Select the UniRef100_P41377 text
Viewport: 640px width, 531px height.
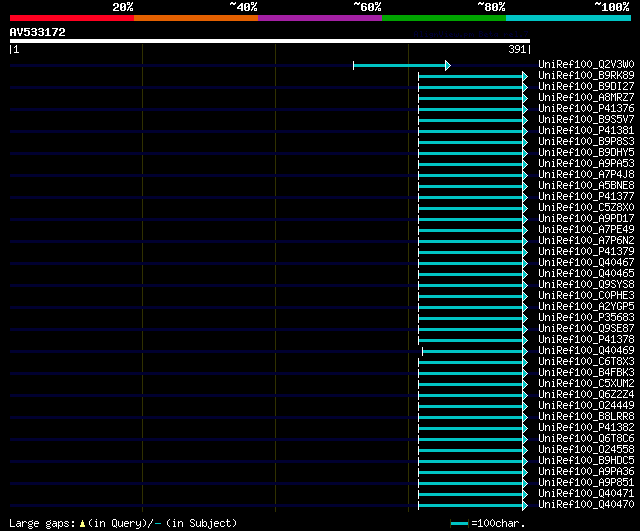coord(586,197)
